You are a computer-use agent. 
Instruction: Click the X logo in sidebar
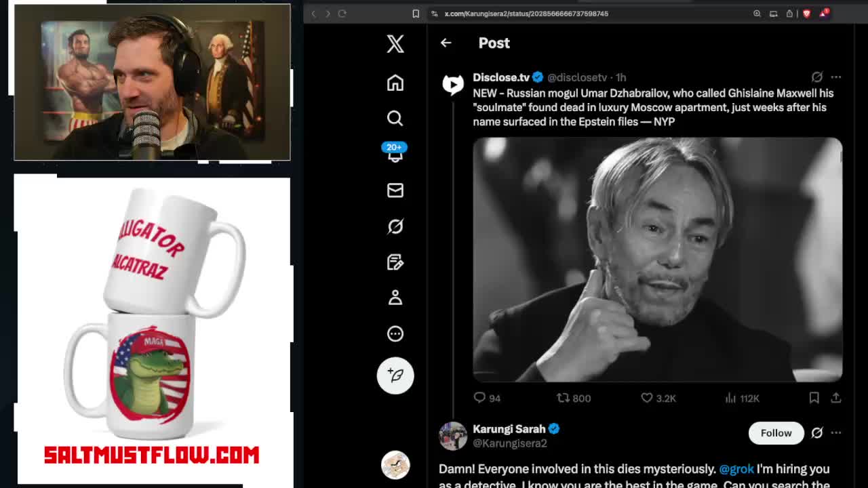coord(395,44)
